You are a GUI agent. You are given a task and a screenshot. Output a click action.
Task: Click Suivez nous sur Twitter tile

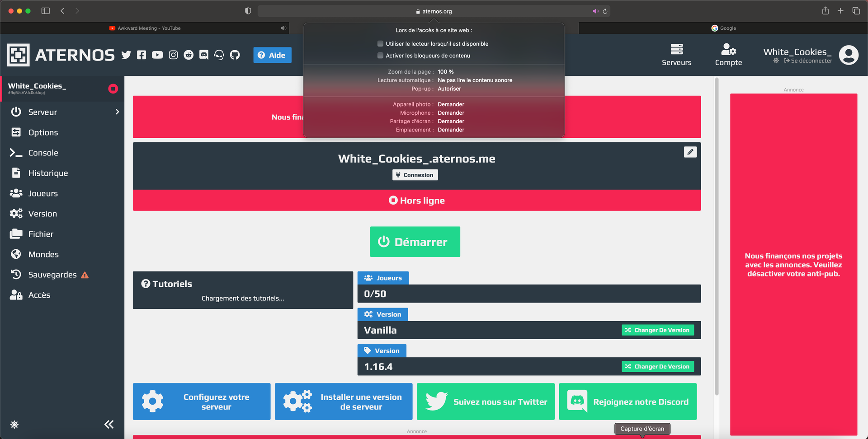486,402
